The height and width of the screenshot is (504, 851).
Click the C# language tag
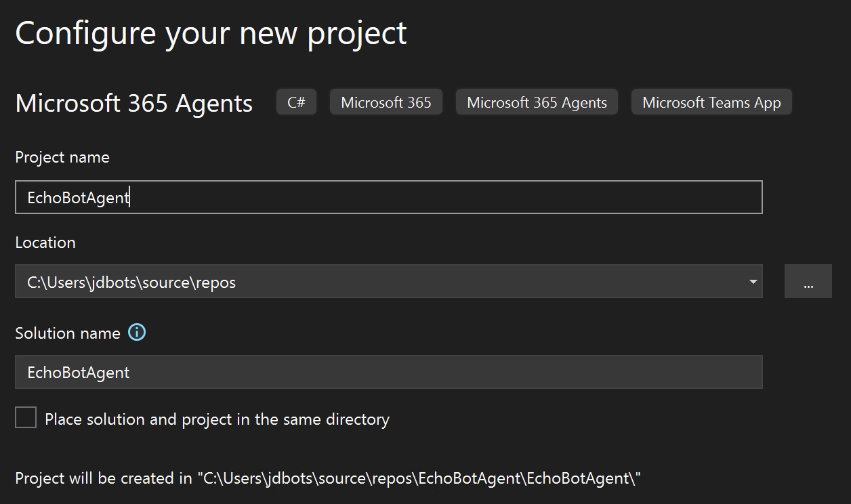pos(296,102)
